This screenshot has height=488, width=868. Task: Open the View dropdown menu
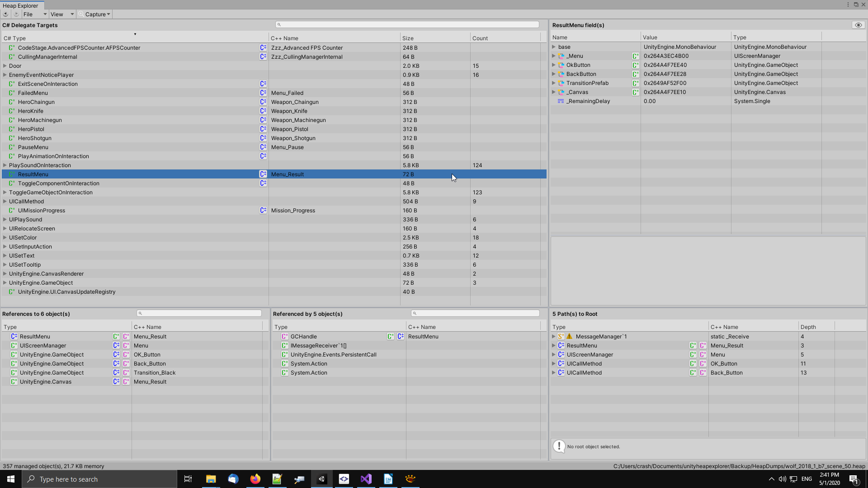pyautogui.click(x=62, y=14)
